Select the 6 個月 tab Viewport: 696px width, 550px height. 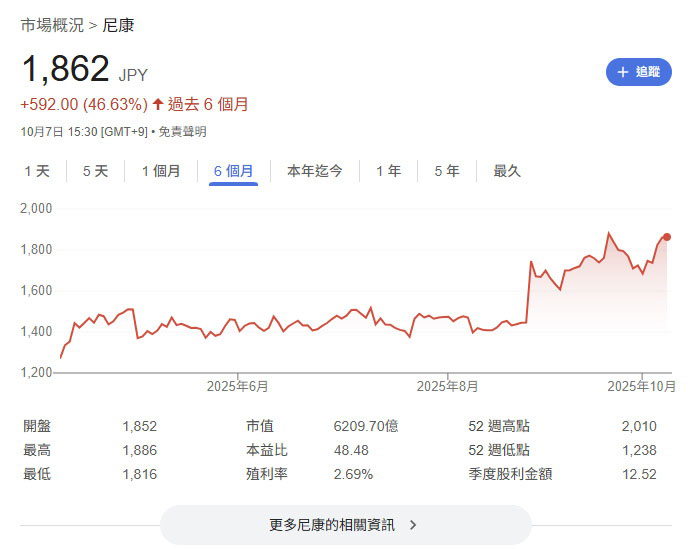point(234,171)
